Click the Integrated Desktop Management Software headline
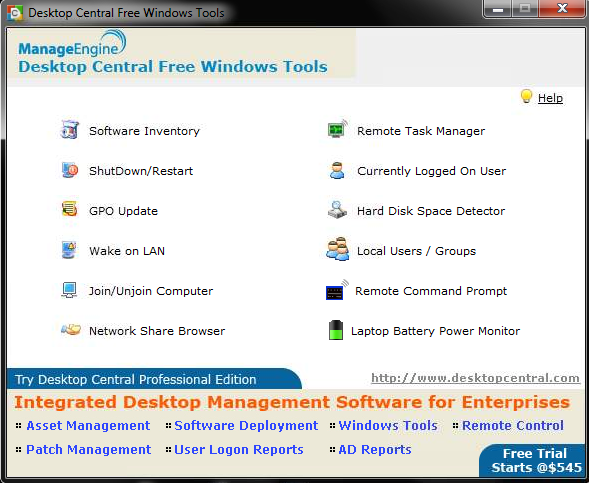Viewport: 589px width, 483px height. point(292,402)
